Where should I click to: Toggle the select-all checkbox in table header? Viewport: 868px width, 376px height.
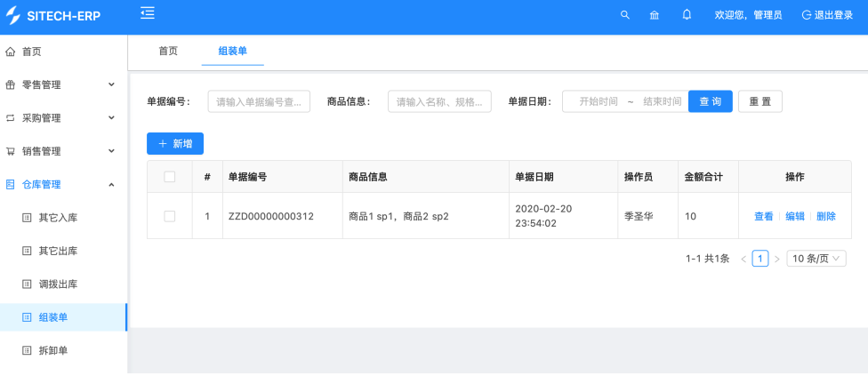point(170,177)
